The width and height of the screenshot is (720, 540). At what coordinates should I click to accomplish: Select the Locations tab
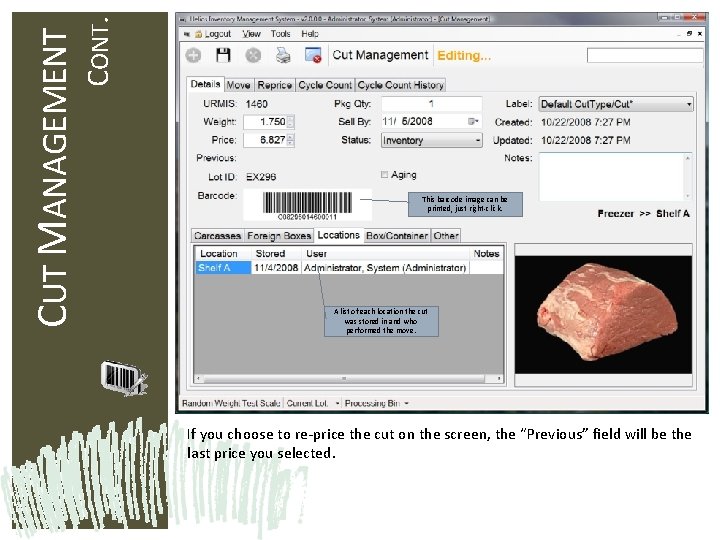pyautogui.click(x=338, y=235)
